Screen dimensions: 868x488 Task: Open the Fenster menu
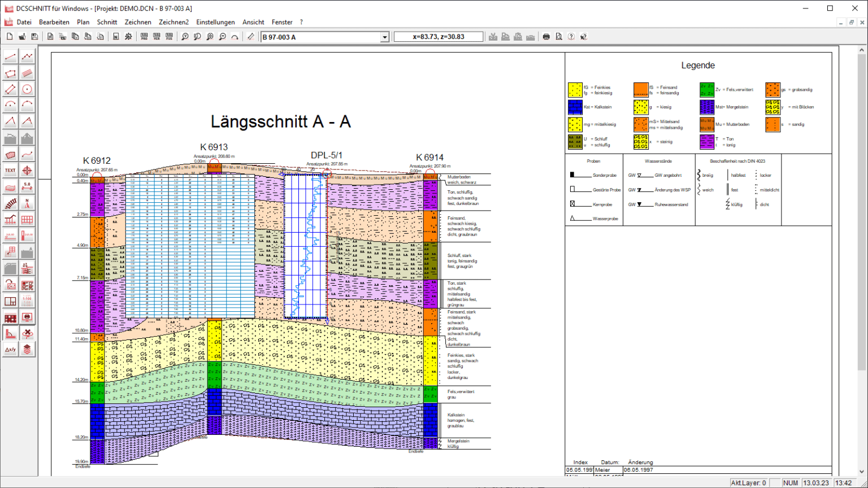point(282,22)
